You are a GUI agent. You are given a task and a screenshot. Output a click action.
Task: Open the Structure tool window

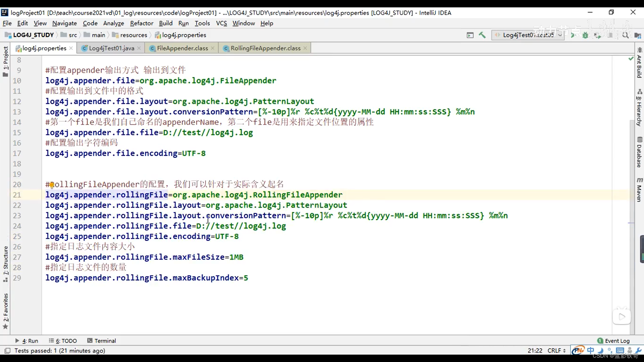coord(5,264)
